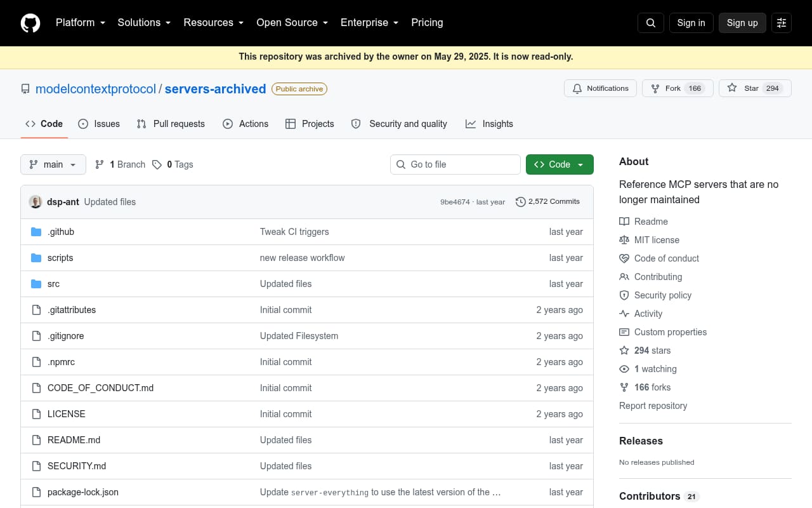812x508 pixels.
Task: Click the repository icon beside modelcontextprotocol
Action: [x=25, y=89]
